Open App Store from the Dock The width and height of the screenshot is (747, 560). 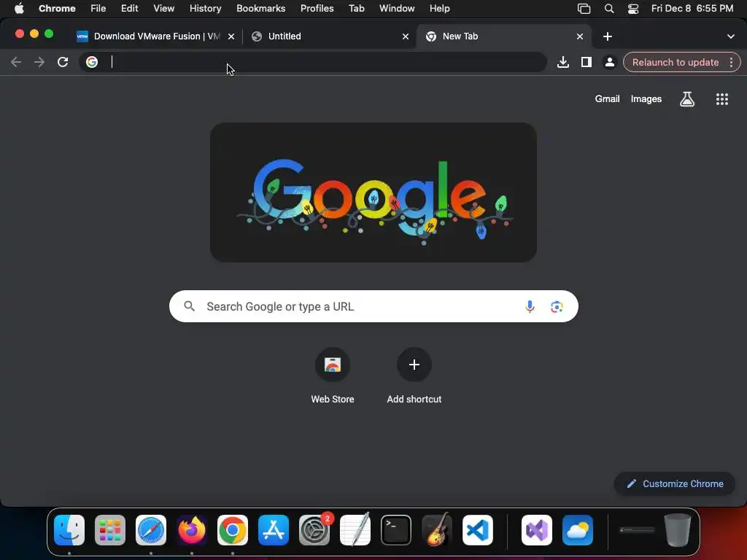pyautogui.click(x=274, y=530)
